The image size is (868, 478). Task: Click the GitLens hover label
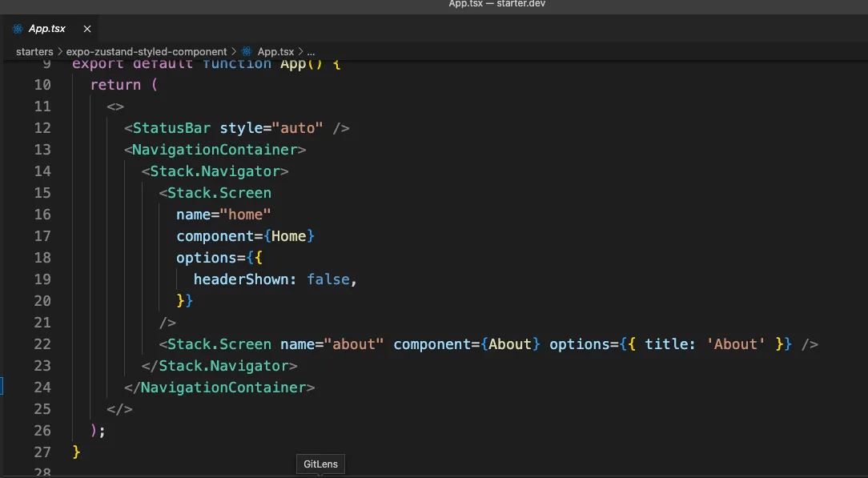point(320,464)
